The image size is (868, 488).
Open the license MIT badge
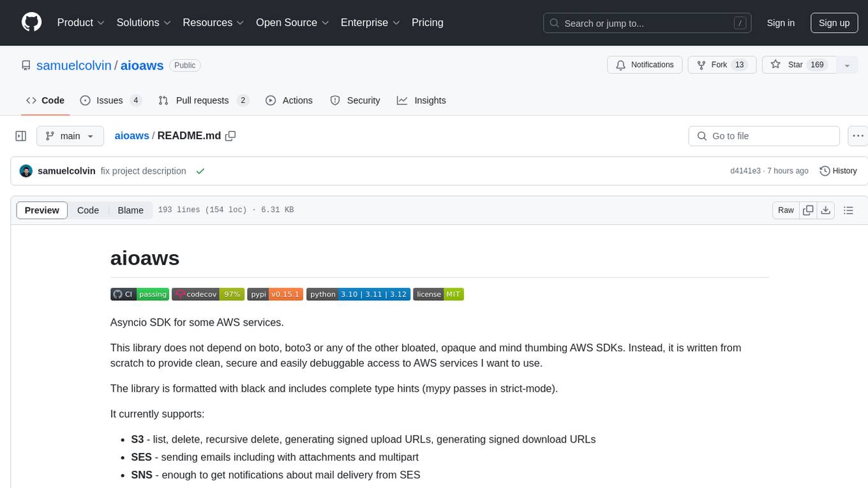(x=438, y=294)
